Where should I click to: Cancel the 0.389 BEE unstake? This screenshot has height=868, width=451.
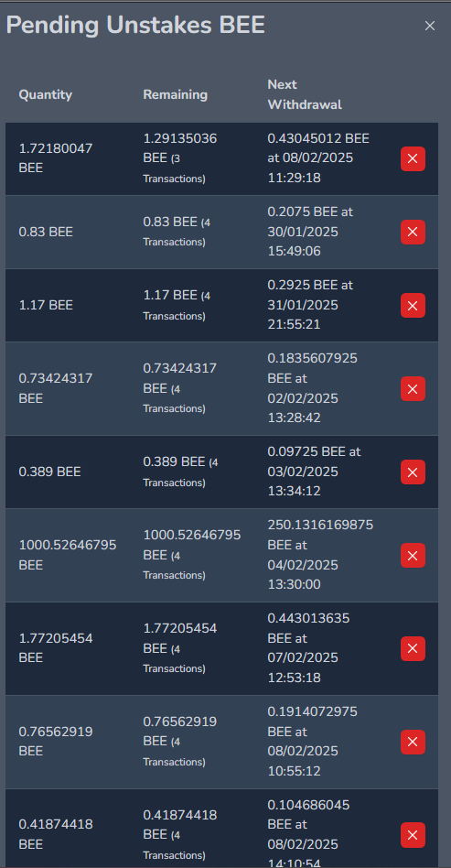413,472
